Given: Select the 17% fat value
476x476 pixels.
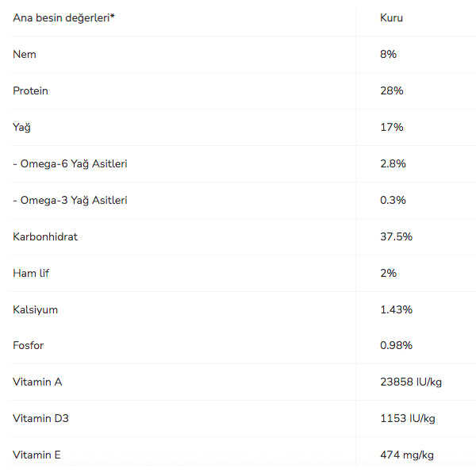Looking at the screenshot, I should tap(392, 127).
